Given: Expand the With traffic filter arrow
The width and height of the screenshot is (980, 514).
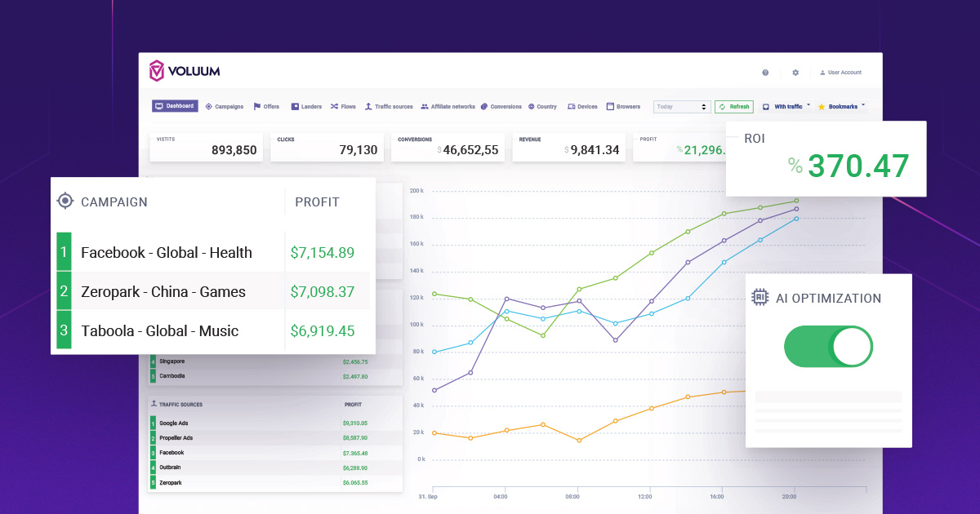Looking at the screenshot, I should (x=808, y=105).
